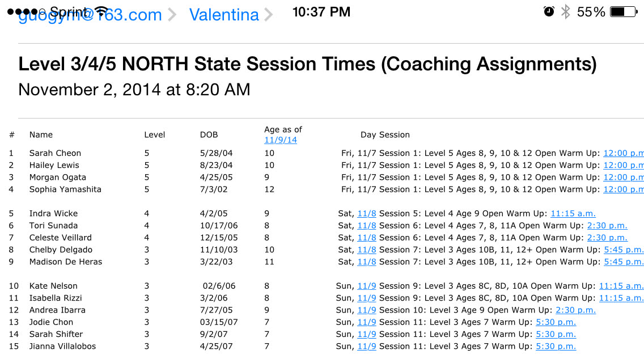
Task: Click the chevron after Valentina
Action: point(268,15)
